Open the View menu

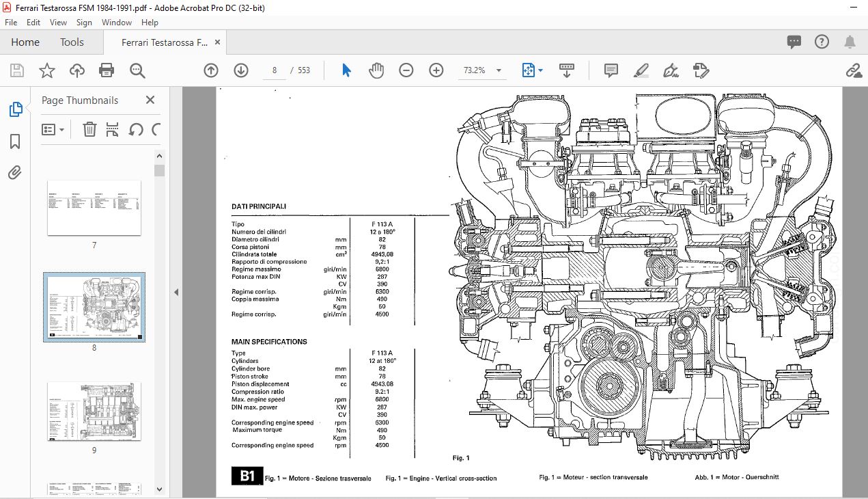click(58, 23)
